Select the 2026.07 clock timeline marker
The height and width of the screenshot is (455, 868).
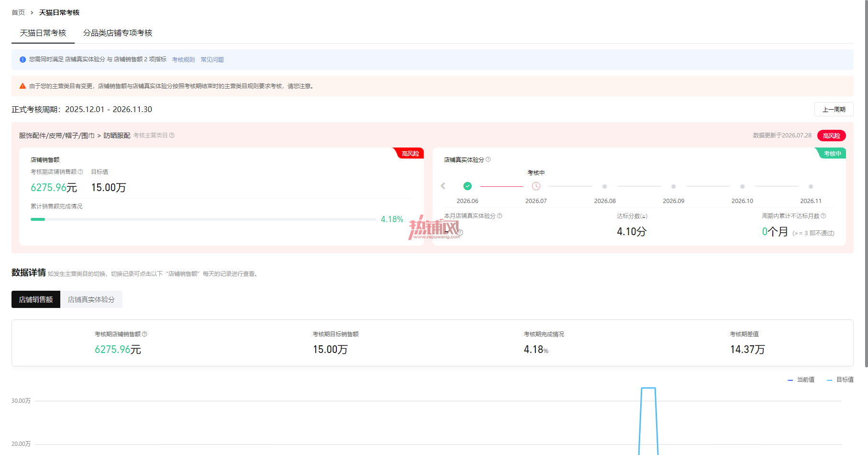pyautogui.click(x=536, y=186)
